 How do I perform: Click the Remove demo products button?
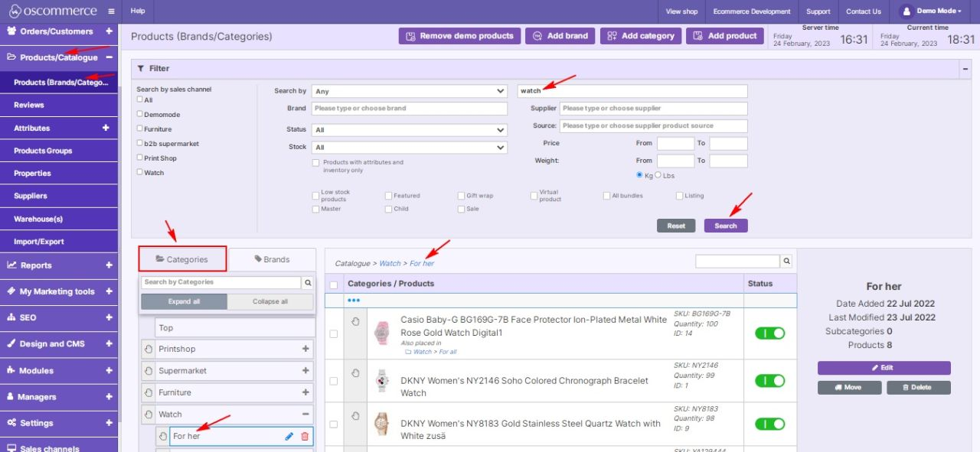coord(459,36)
